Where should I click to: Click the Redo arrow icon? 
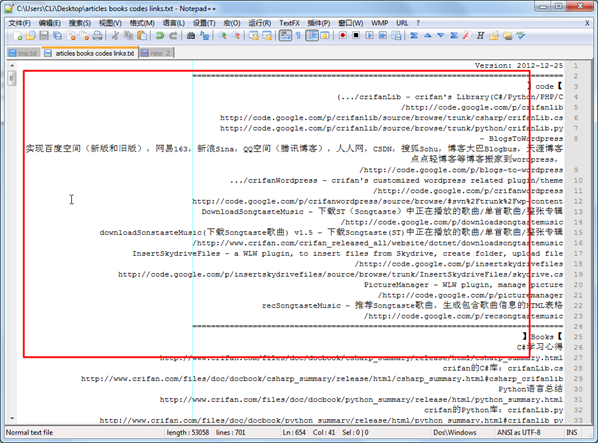[173, 36]
